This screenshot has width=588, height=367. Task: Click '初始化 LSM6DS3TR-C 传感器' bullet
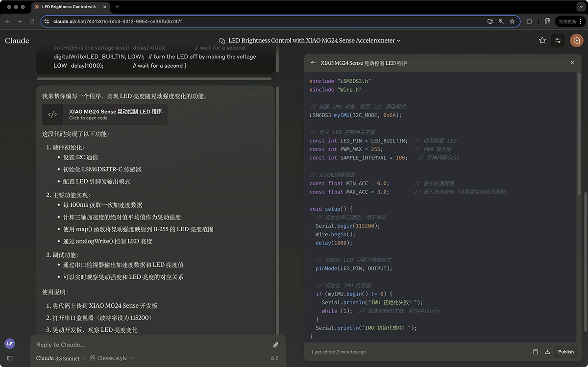pos(102,170)
